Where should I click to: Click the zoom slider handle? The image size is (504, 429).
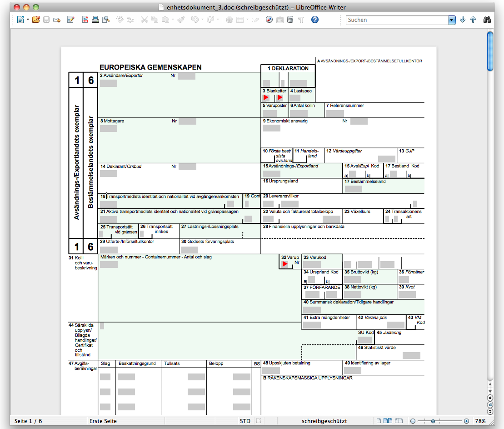[x=433, y=421]
